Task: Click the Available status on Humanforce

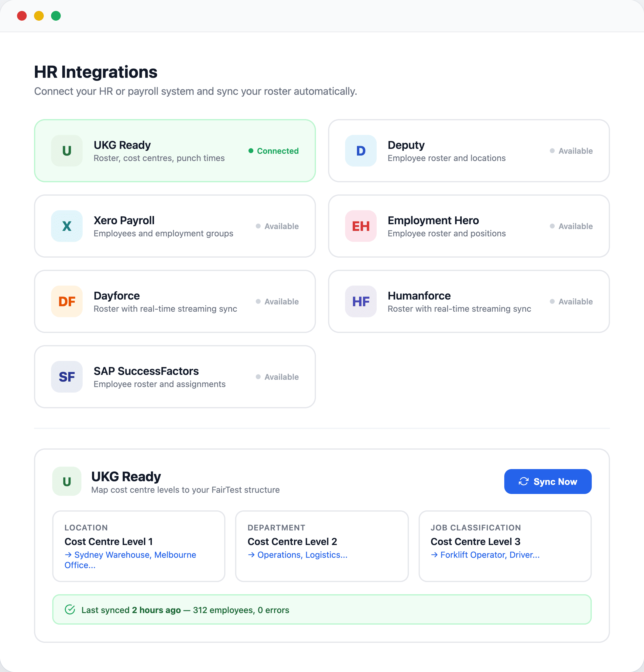Action: coord(571,301)
